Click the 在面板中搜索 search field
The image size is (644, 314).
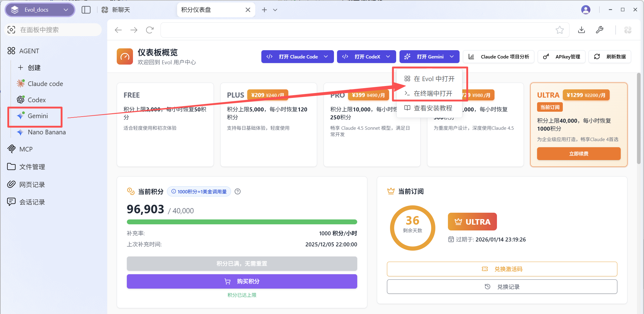click(x=54, y=30)
